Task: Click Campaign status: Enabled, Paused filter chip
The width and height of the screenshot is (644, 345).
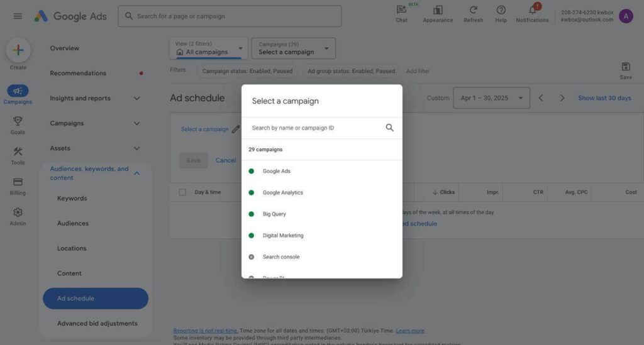Action: (x=247, y=71)
